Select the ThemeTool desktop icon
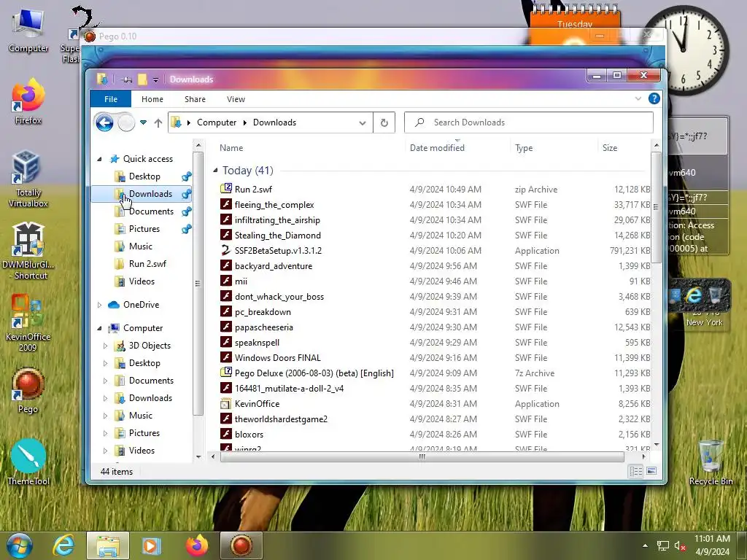The height and width of the screenshot is (560, 747). [x=28, y=462]
